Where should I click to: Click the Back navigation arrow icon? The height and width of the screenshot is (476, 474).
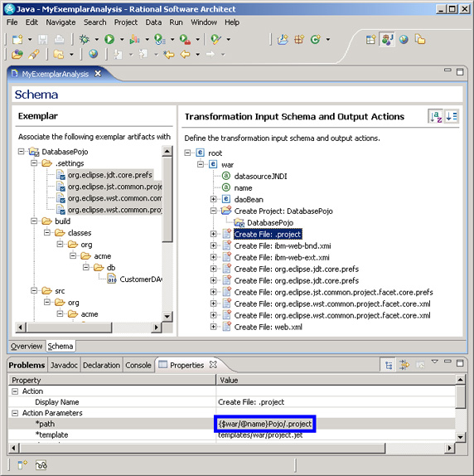[x=185, y=55]
